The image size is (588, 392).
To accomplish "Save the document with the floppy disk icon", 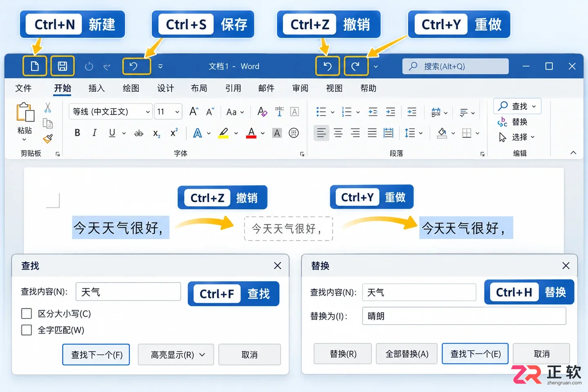I will (x=62, y=66).
